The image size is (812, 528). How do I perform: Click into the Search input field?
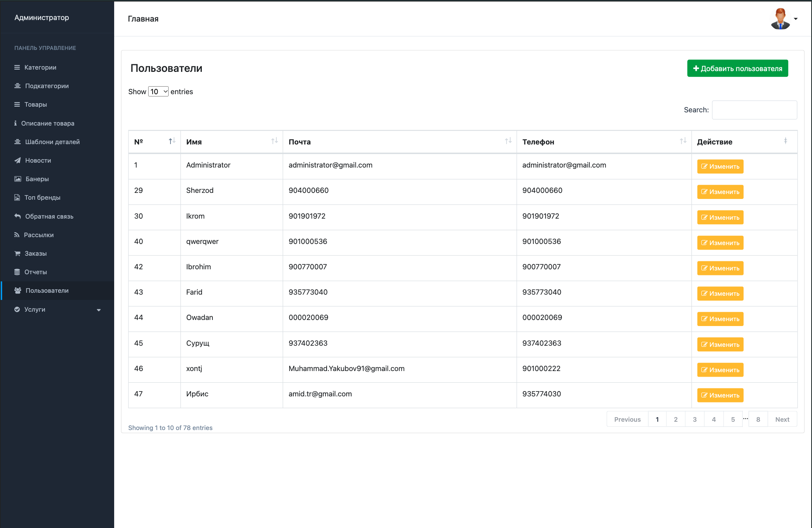pos(755,110)
